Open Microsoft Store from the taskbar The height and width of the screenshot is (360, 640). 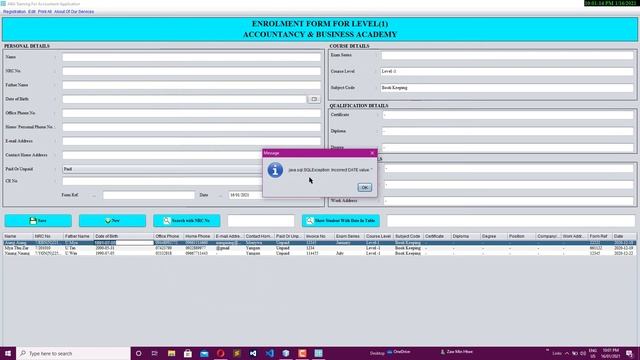tap(188, 353)
